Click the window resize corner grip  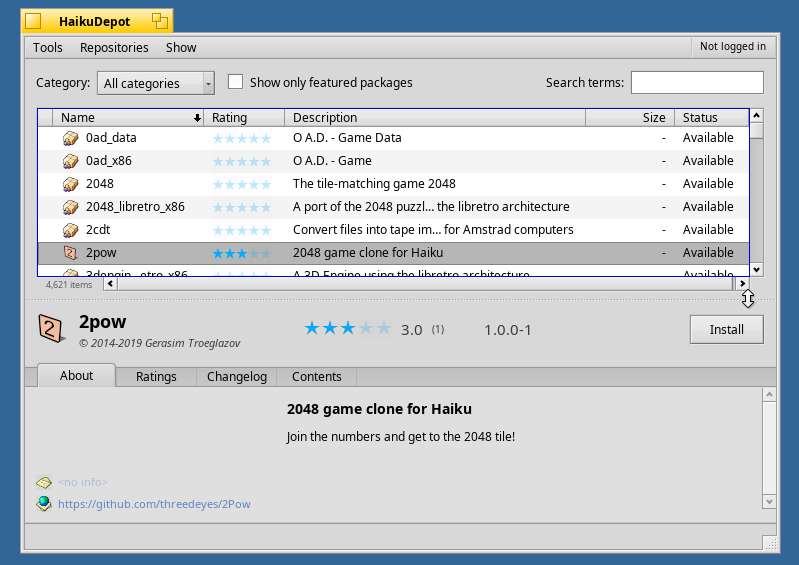pos(771,543)
